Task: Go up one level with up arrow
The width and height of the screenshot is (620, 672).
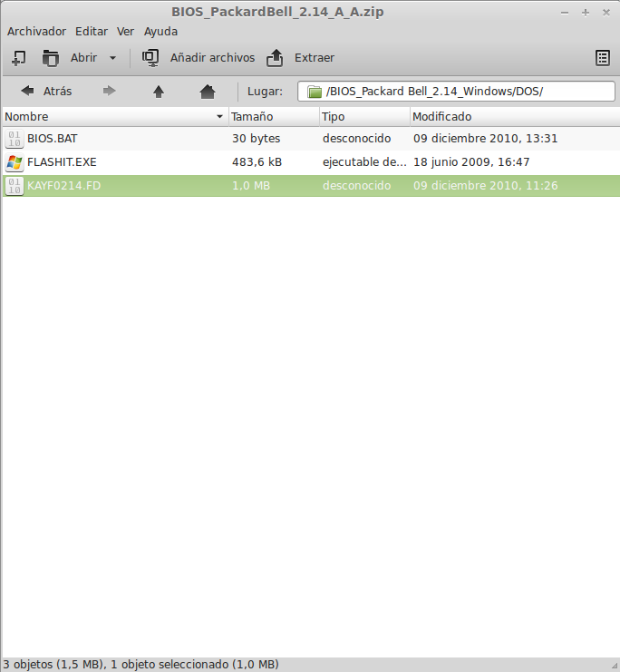Action: tap(159, 92)
